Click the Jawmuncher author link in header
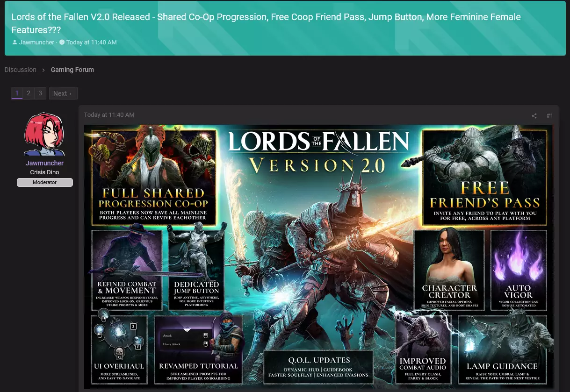The width and height of the screenshot is (570, 392). (36, 42)
